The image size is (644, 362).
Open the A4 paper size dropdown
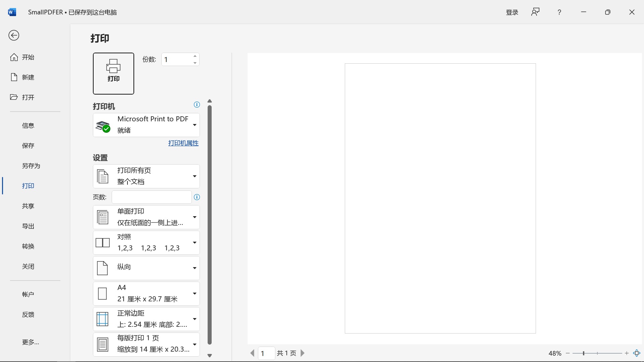click(x=146, y=293)
